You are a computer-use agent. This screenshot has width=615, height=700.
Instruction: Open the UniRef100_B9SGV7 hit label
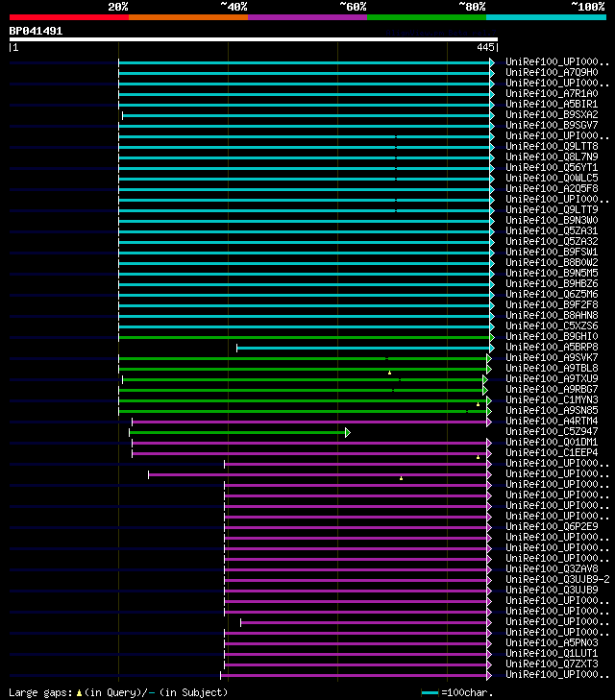tap(552, 125)
